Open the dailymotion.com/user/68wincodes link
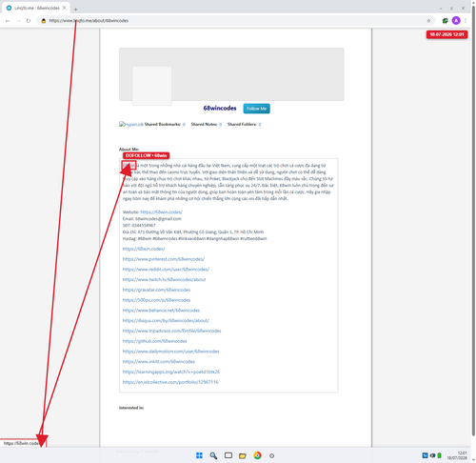 (171, 352)
